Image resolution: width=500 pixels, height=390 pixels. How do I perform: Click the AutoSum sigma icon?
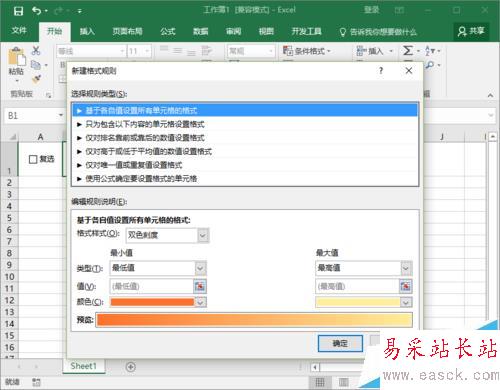click(408, 51)
